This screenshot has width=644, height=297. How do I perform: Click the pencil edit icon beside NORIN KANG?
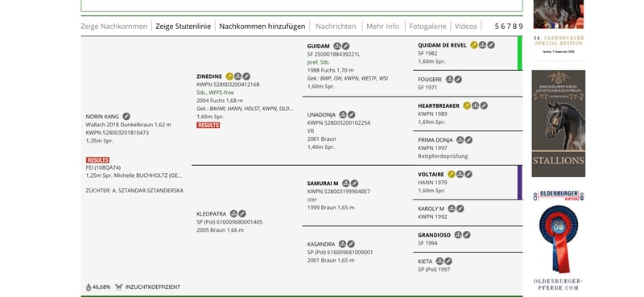click(x=126, y=117)
